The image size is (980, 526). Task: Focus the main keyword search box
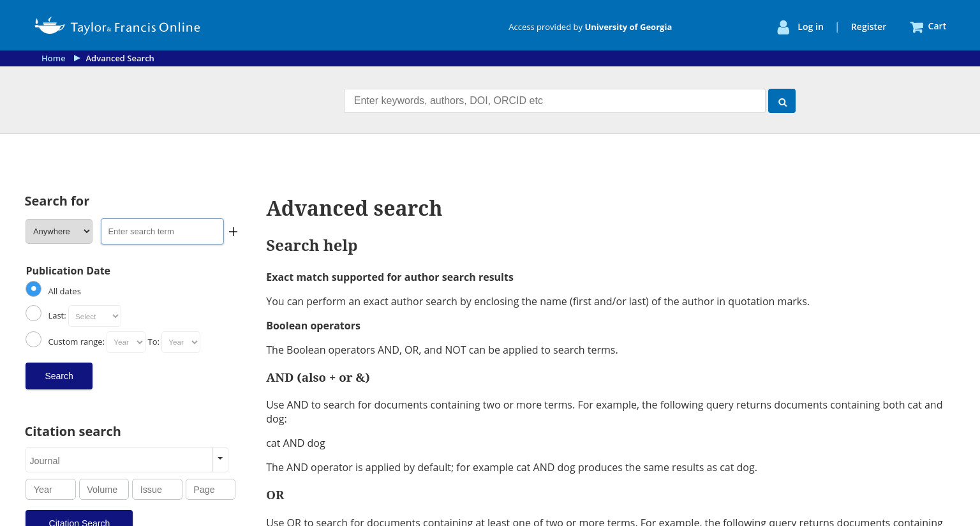tap(554, 101)
